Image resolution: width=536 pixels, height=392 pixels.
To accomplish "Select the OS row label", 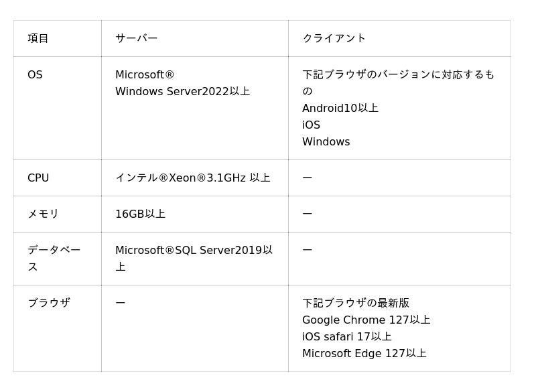I will tap(35, 75).
